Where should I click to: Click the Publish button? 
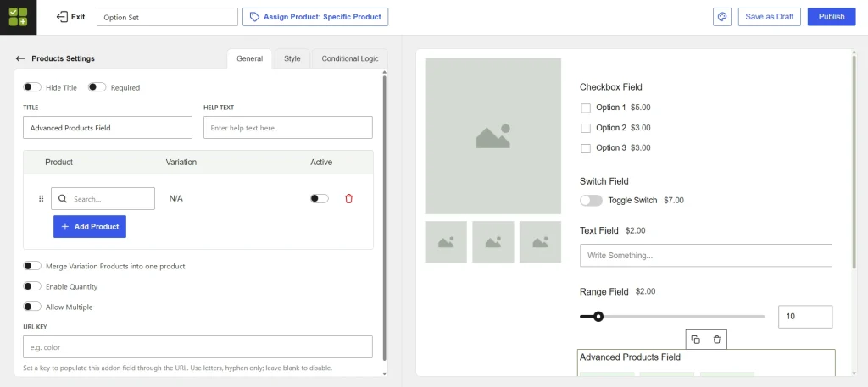tap(832, 17)
